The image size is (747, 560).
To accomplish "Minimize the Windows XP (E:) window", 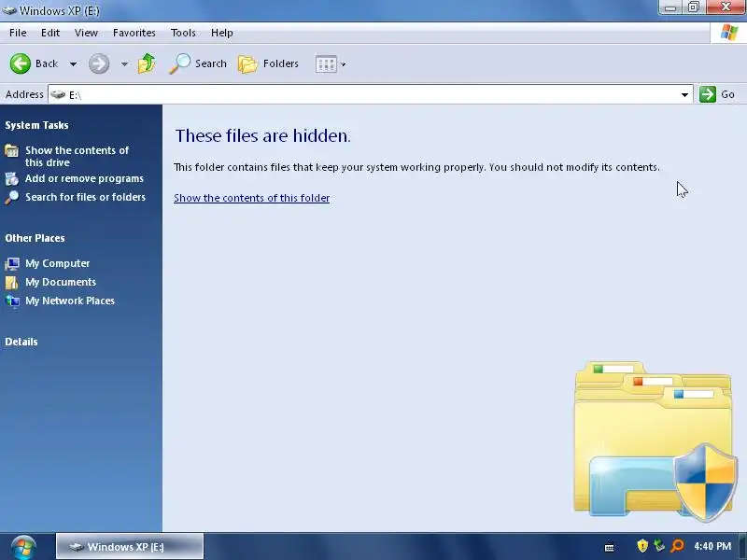I will click(670, 7).
